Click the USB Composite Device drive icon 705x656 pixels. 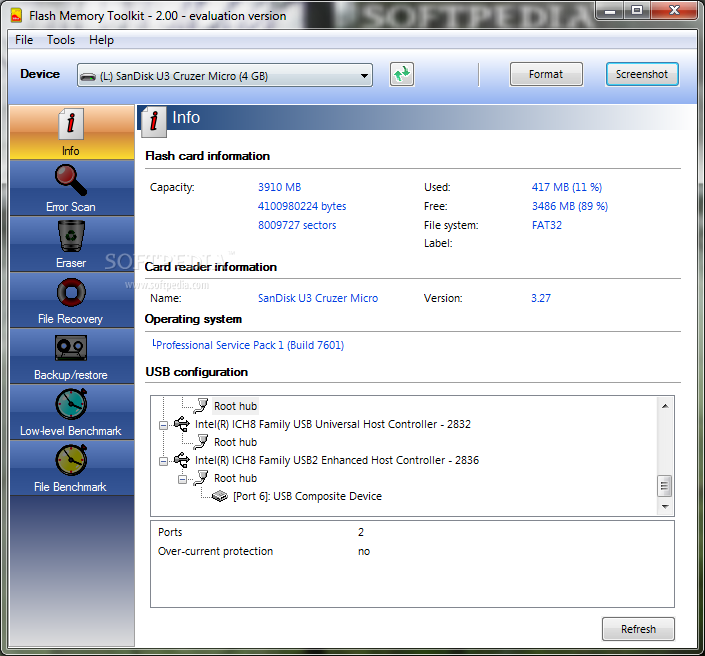coord(219,496)
